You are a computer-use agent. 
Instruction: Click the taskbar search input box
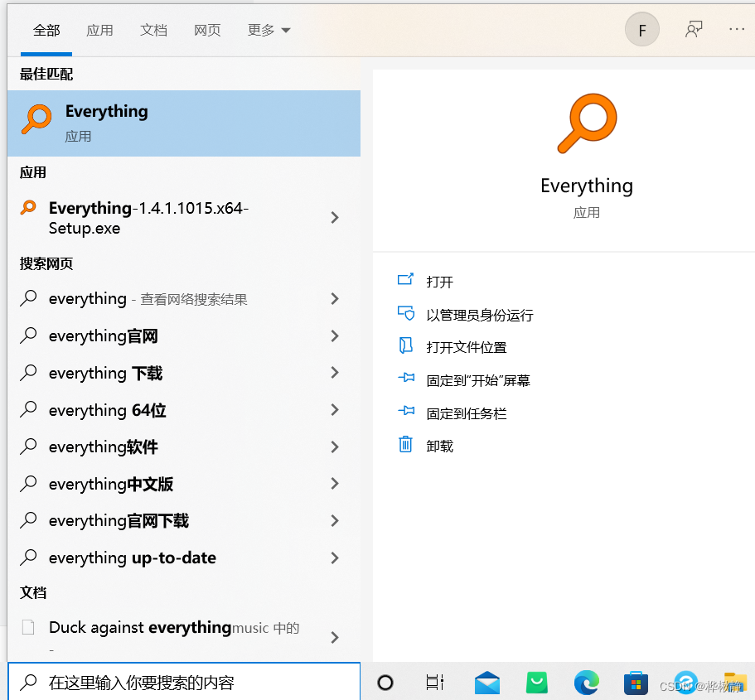[x=184, y=682]
